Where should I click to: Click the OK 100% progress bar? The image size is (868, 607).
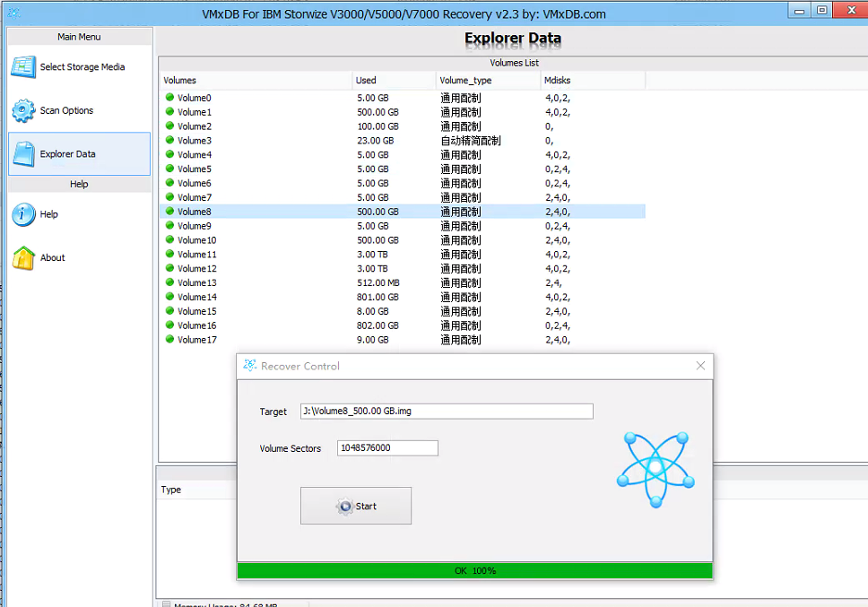[x=475, y=570]
